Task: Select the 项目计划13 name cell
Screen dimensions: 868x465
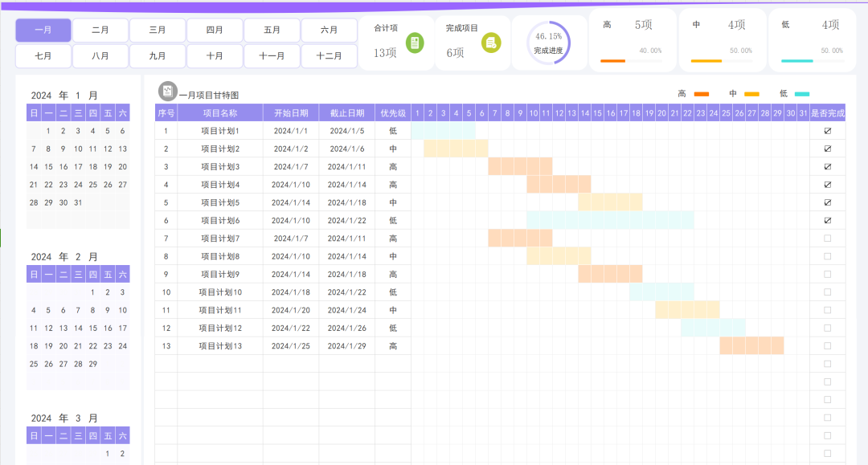Action: pyautogui.click(x=220, y=345)
